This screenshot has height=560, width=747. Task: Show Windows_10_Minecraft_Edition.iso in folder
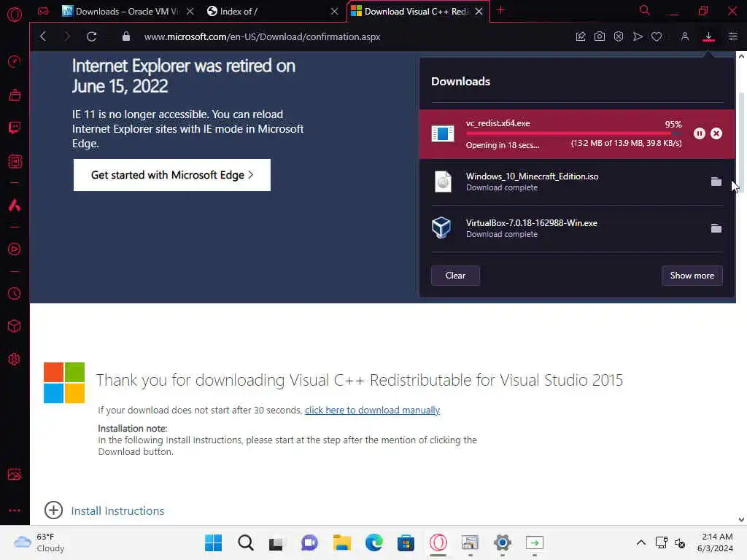tap(716, 182)
